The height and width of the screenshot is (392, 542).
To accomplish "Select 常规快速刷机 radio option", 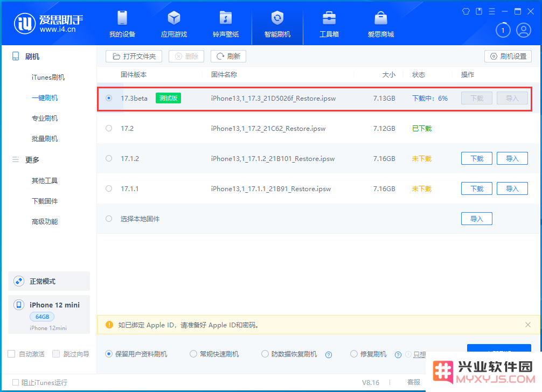I will point(193,354).
